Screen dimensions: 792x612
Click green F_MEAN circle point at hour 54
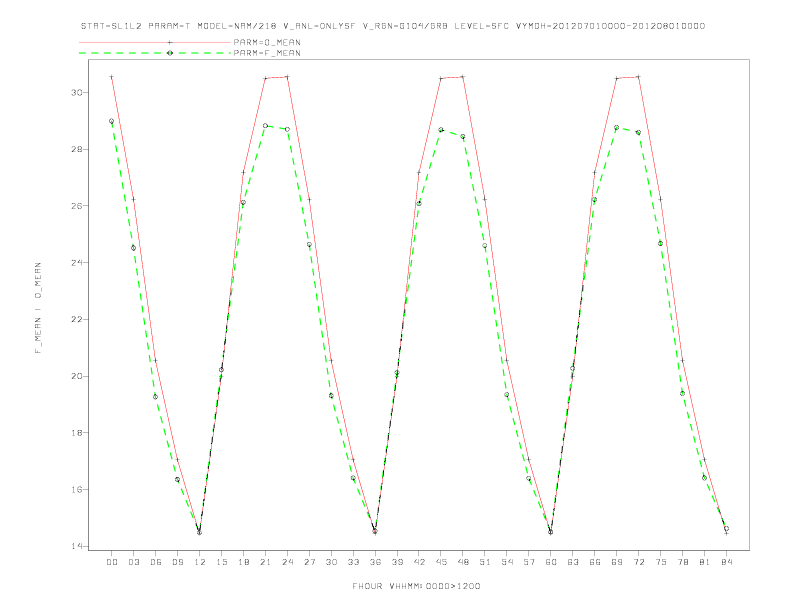click(507, 394)
